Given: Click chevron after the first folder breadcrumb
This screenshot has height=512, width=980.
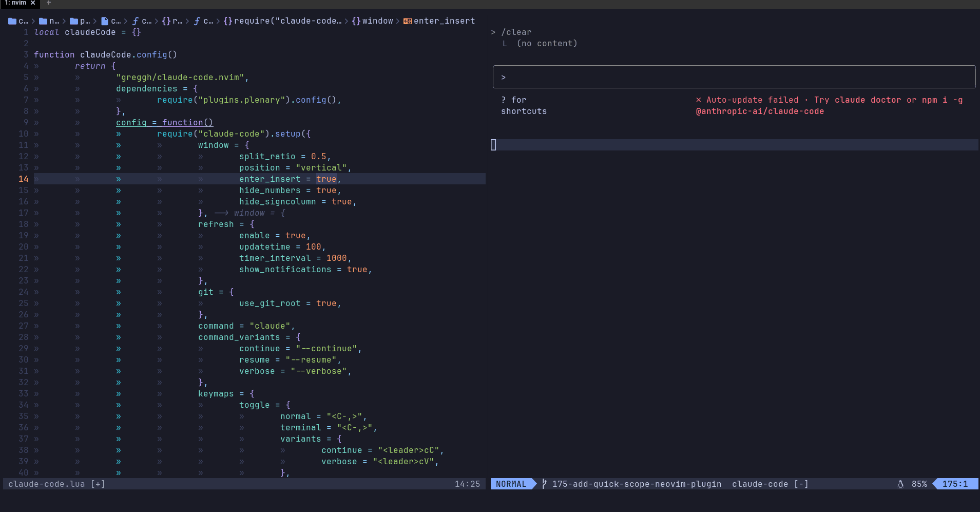Looking at the screenshot, I should pyautogui.click(x=33, y=21).
